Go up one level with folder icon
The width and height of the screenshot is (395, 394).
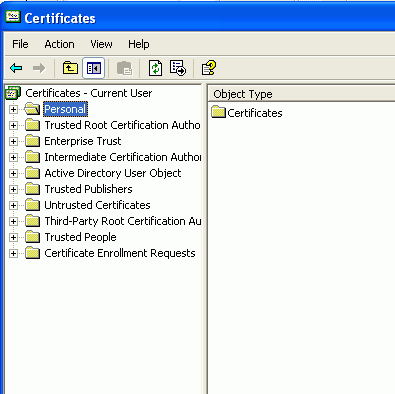point(70,68)
